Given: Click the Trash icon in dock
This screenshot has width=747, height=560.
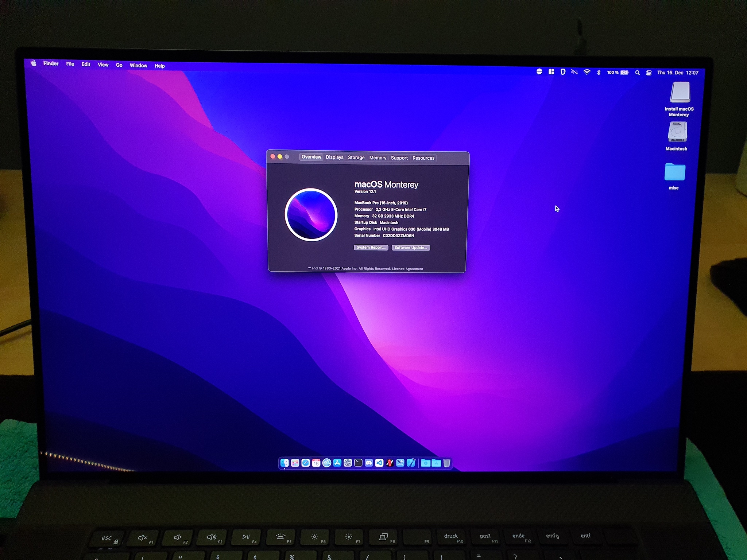Looking at the screenshot, I should [x=447, y=463].
